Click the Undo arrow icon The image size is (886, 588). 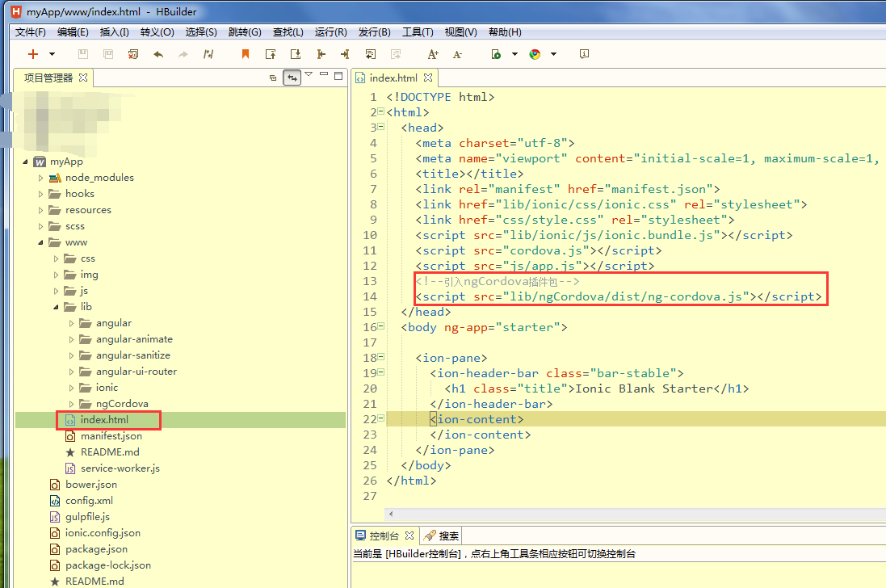[x=158, y=54]
